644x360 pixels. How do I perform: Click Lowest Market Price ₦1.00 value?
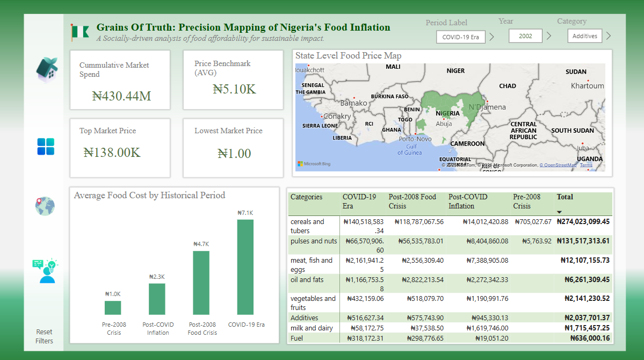pos(234,154)
